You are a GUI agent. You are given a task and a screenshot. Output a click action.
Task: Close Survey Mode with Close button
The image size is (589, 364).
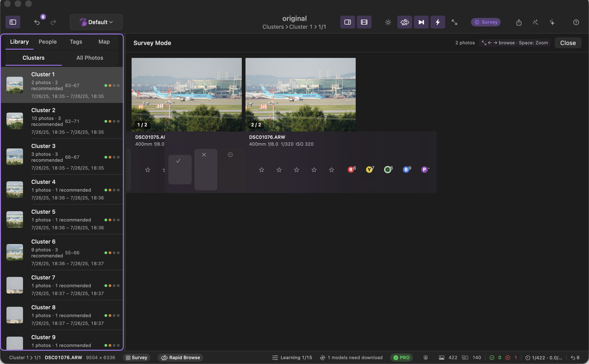(568, 43)
